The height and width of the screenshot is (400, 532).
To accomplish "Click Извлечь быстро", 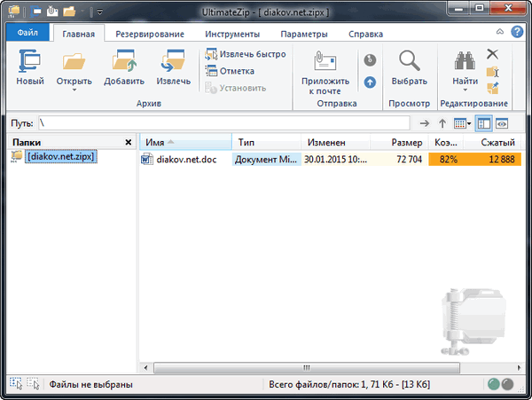I will [246, 54].
